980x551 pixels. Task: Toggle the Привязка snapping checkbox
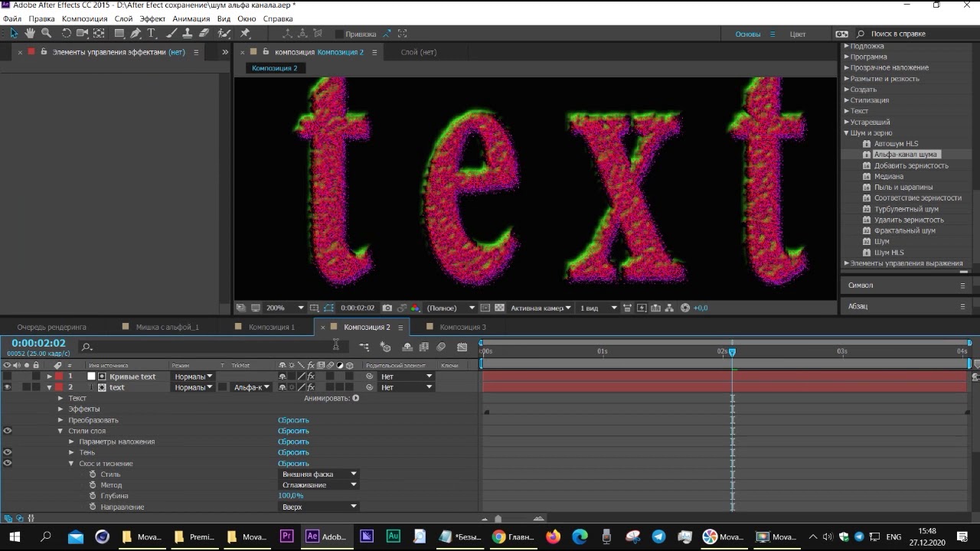coord(339,34)
